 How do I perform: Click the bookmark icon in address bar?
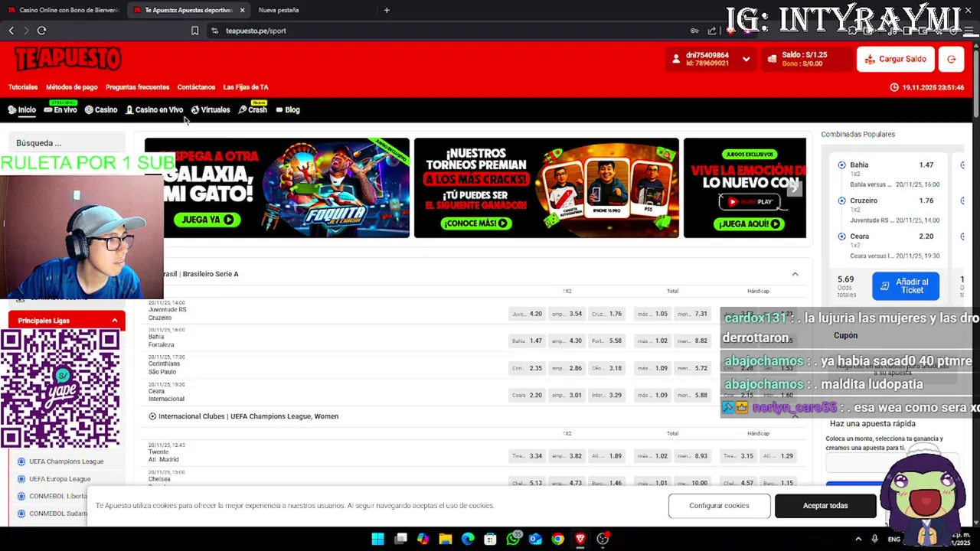click(194, 31)
